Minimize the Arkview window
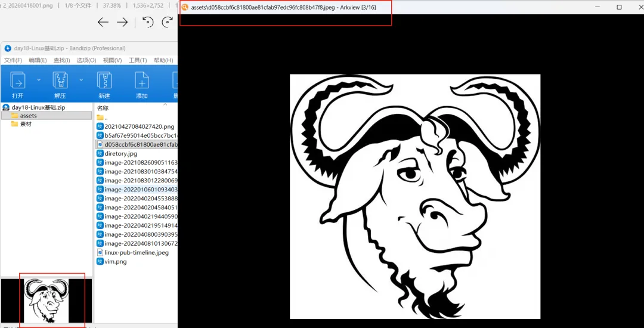Viewport: 644px width, 328px height. tap(598, 7)
